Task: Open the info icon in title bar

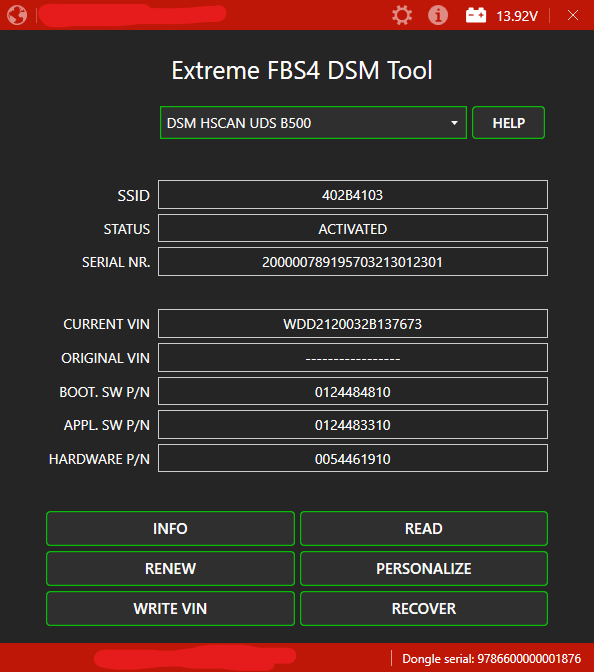Action: pyautogui.click(x=438, y=15)
